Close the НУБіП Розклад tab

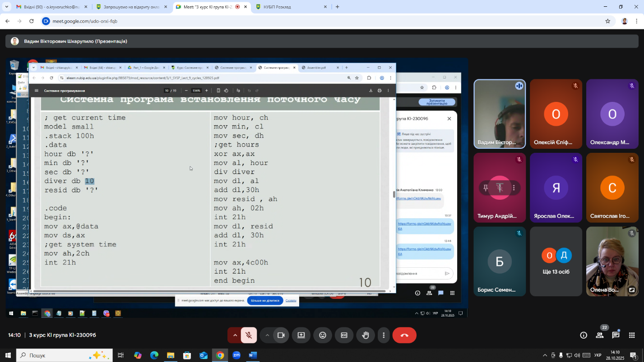325,7
